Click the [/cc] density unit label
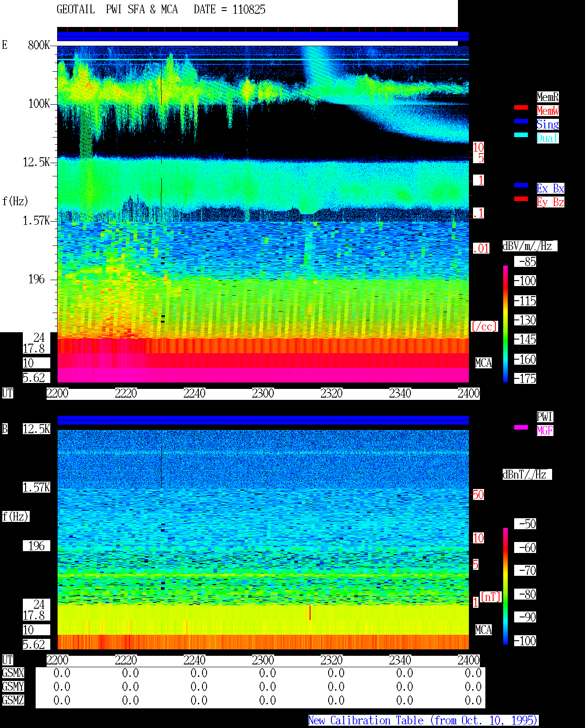This screenshot has height=728, width=585. (x=484, y=326)
